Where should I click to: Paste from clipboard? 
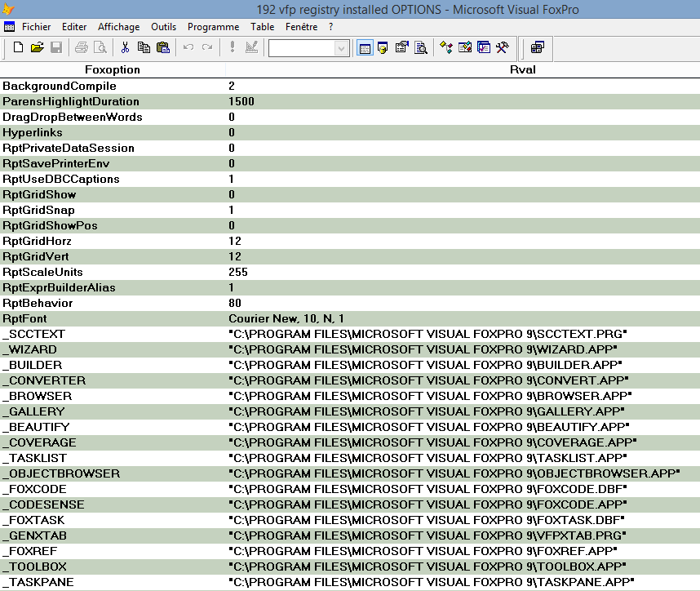[x=163, y=47]
